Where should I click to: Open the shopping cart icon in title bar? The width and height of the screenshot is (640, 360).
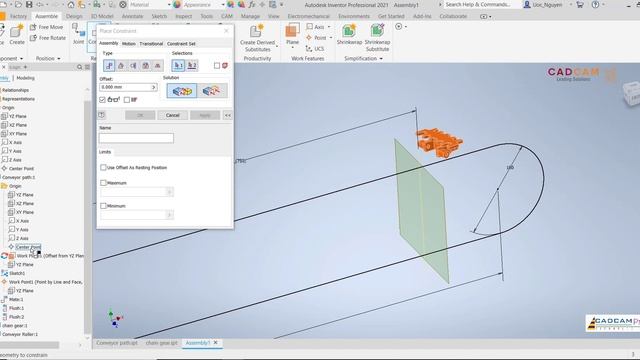coord(580,5)
